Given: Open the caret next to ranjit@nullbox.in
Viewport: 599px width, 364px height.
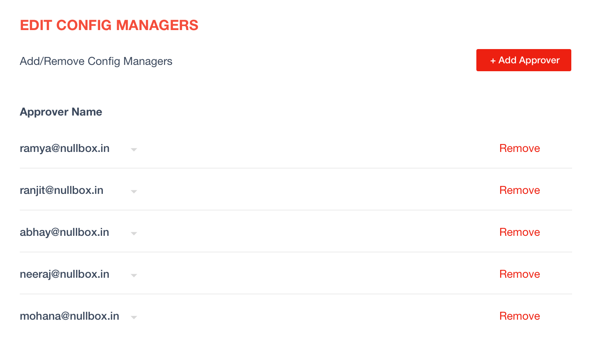Looking at the screenshot, I should pos(134,191).
